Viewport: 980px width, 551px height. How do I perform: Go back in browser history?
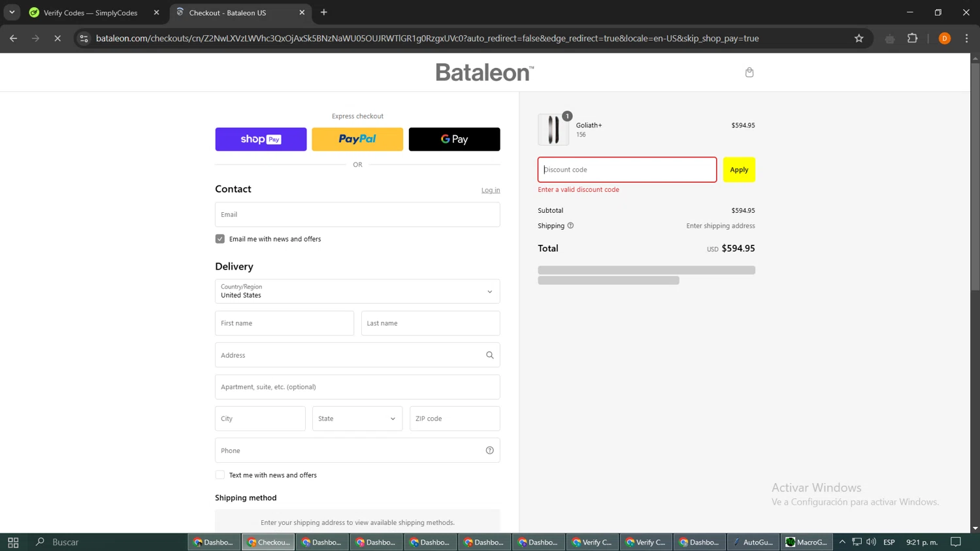coord(14,39)
